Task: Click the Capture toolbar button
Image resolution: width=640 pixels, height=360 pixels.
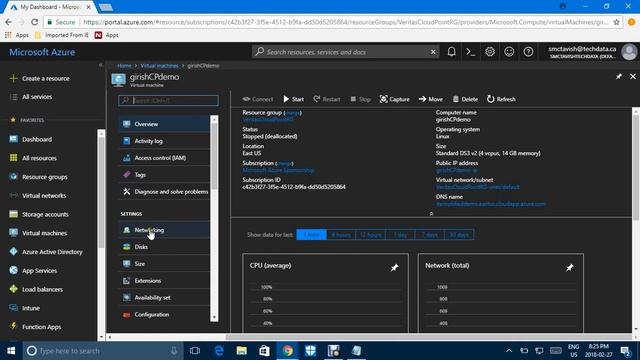Action: [394, 99]
